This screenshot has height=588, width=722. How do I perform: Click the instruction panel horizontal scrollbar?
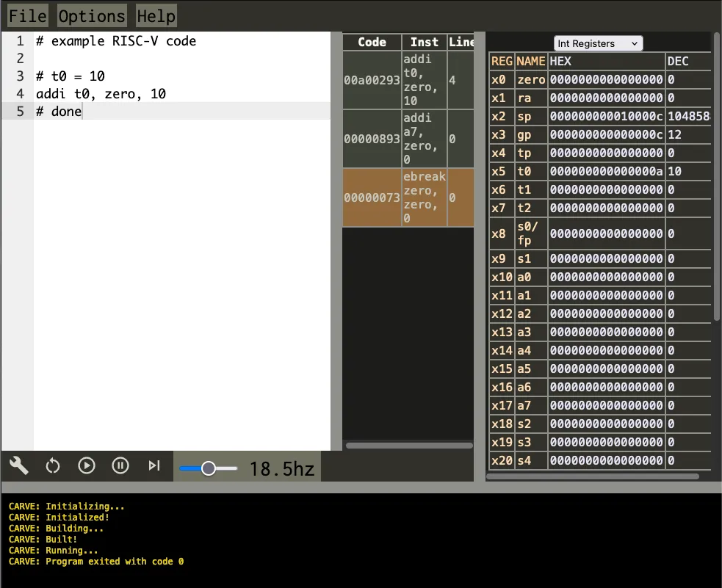coord(409,445)
